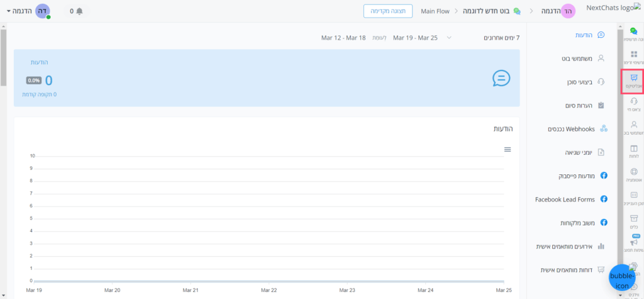
Task: Click the green bot icon in breadcrumb
Action: pyautogui.click(x=517, y=11)
